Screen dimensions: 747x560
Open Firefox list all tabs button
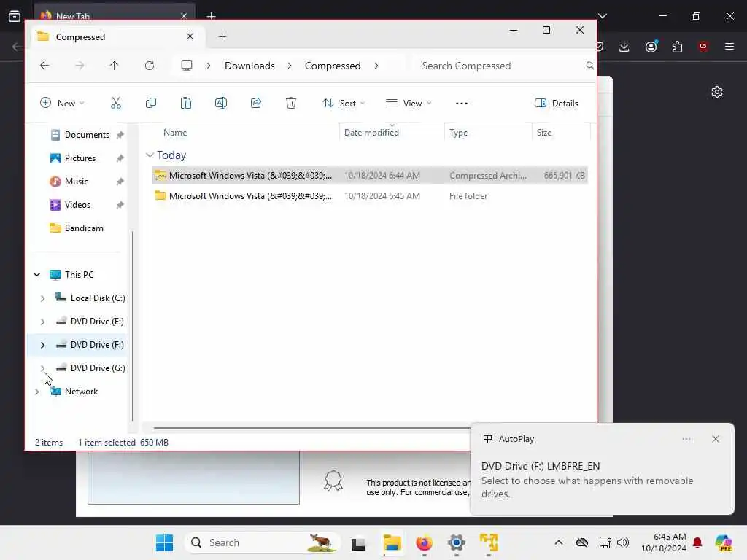click(603, 16)
